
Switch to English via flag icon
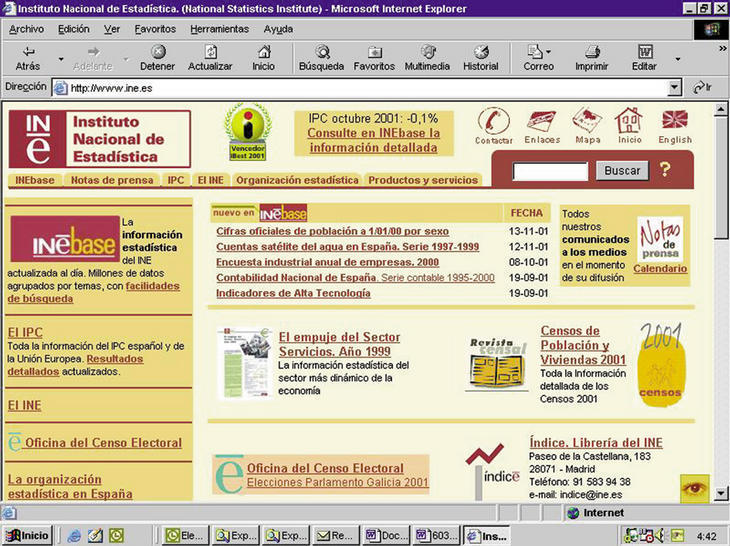click(x=675, y=122)
